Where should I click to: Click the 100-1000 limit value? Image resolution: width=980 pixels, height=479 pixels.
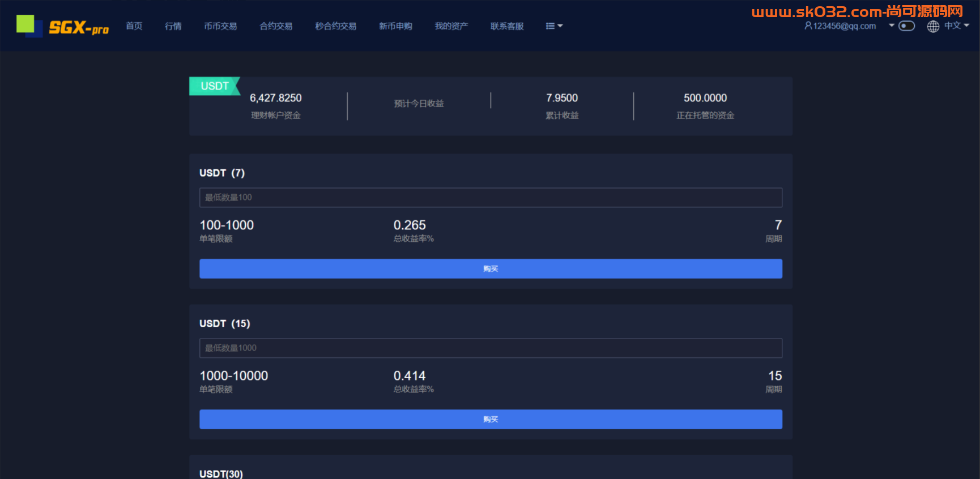pyautogui.click(x=227, y=225)
